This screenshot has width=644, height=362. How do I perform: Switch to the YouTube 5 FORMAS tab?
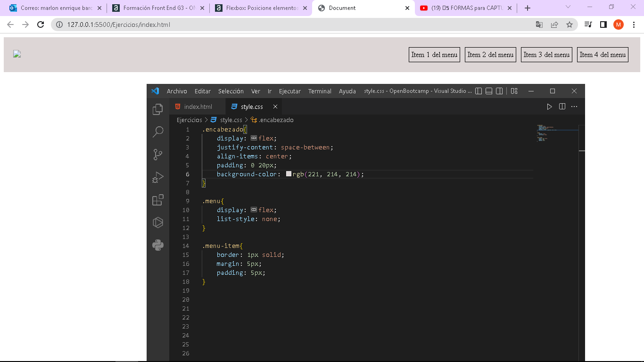tap(466, 8)
